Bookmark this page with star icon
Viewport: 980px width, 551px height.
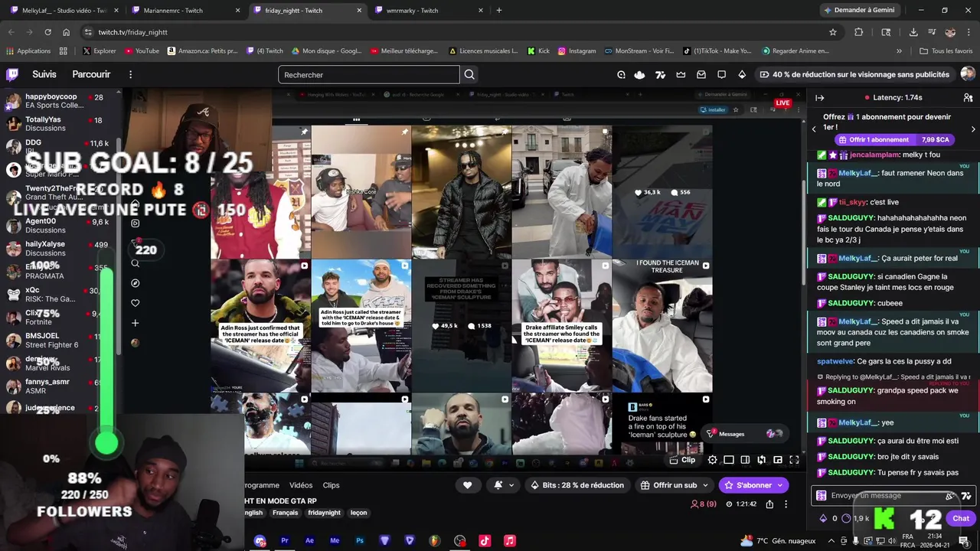click(x=833, y=32)
